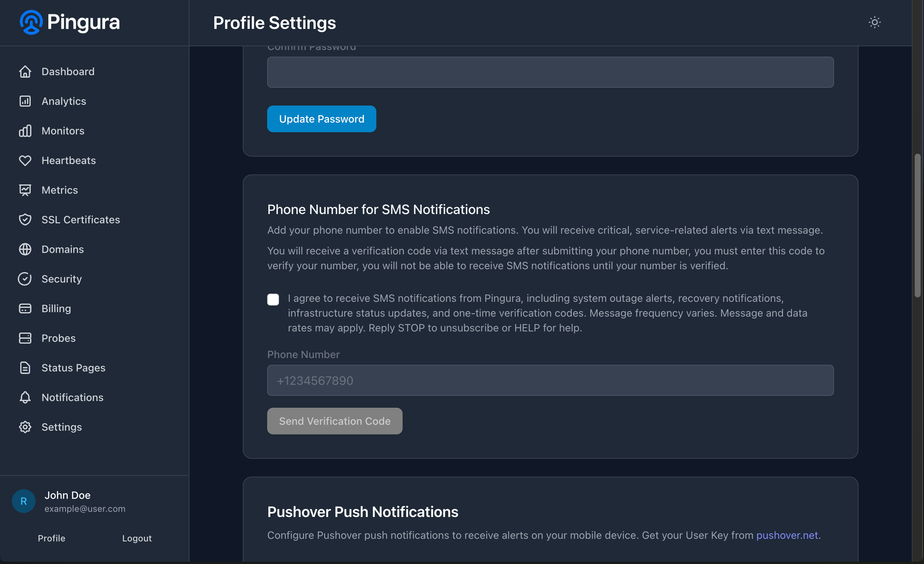Open the Metrics panel
This screenshot has width=924, height=564.
coord(59,190)
